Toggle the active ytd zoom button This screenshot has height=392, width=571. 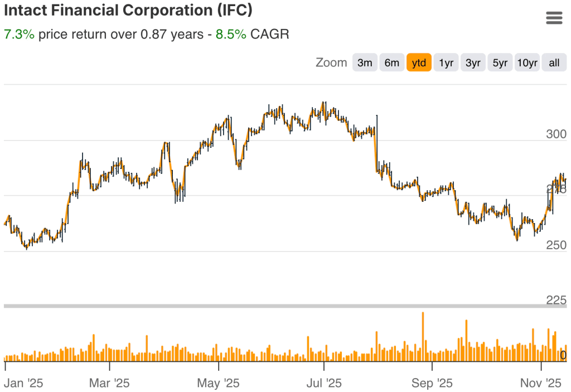coord(419,62)
